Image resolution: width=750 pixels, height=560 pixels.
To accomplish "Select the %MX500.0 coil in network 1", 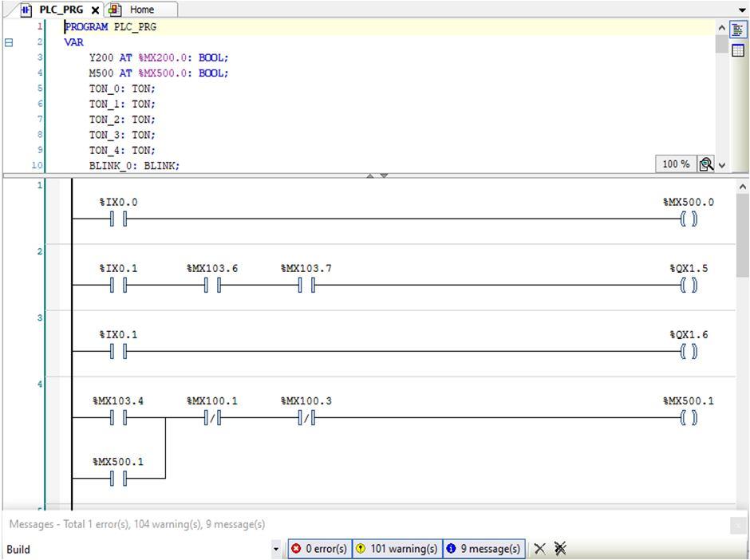I will (689, 219).
